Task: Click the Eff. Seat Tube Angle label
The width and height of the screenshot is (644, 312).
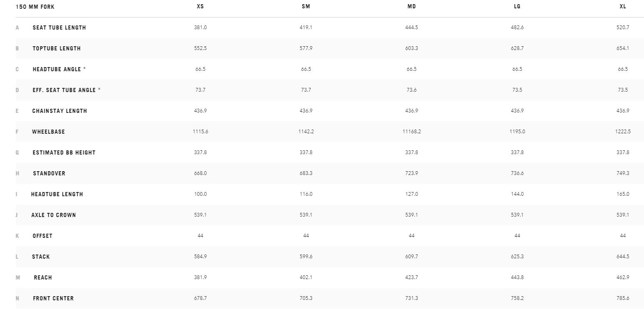Action: click(x=67, y=90)
